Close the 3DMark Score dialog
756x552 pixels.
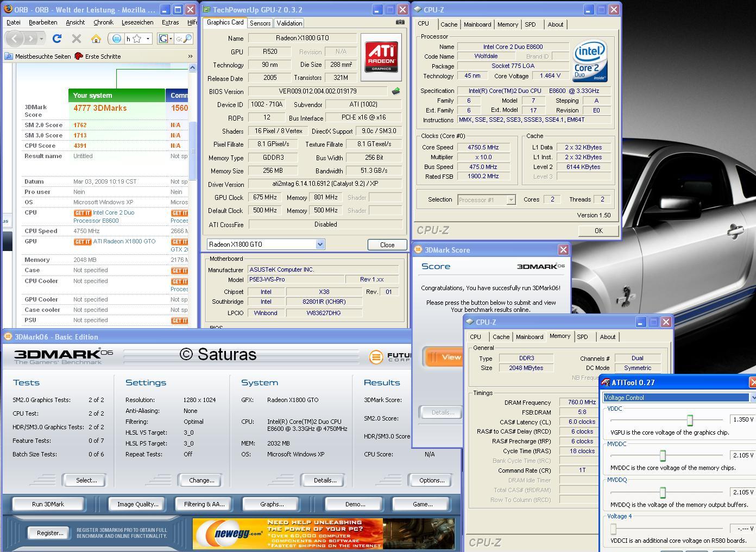click(x=563, y=249)
